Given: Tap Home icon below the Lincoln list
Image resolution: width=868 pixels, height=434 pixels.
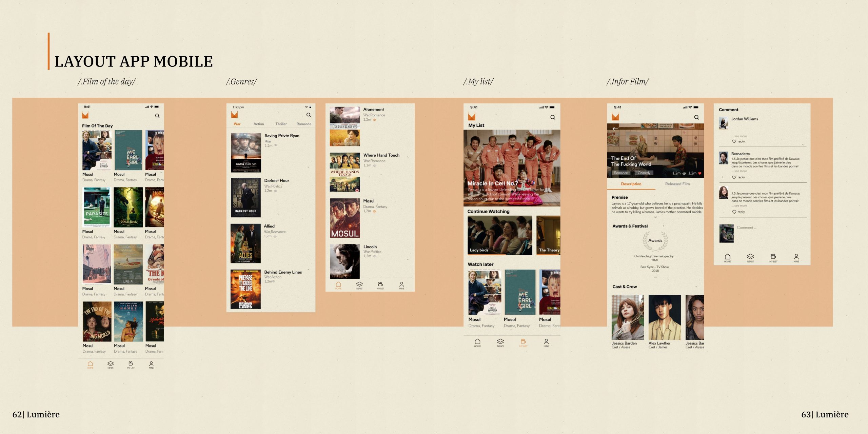Looking at the screenshot, I should pyautogui.click(x=338, y=285).
